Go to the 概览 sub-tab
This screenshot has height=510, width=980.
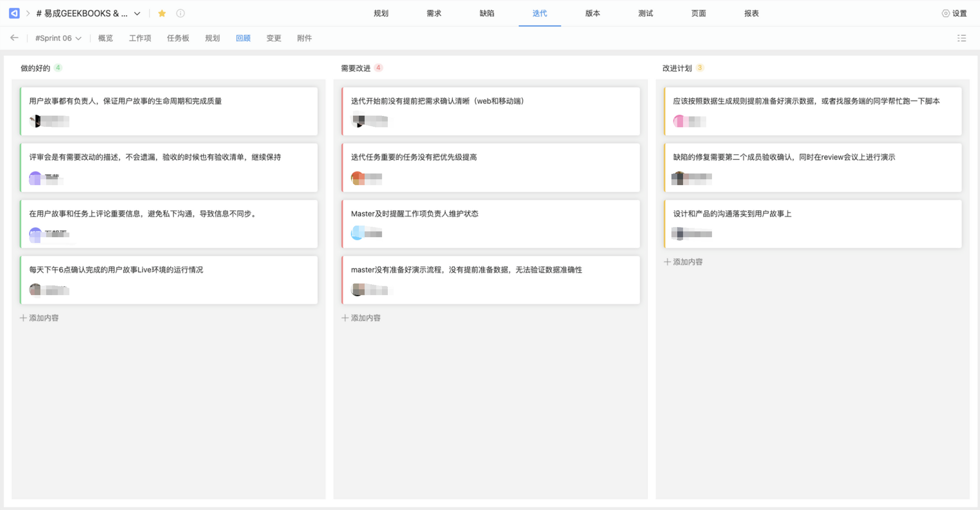click(x=105, y=38)
